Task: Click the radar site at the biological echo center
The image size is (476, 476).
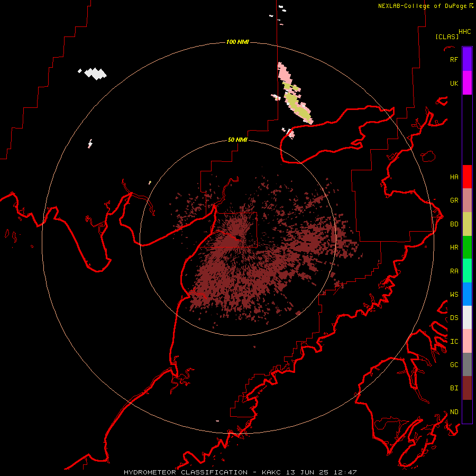Action: coord(237,237)
